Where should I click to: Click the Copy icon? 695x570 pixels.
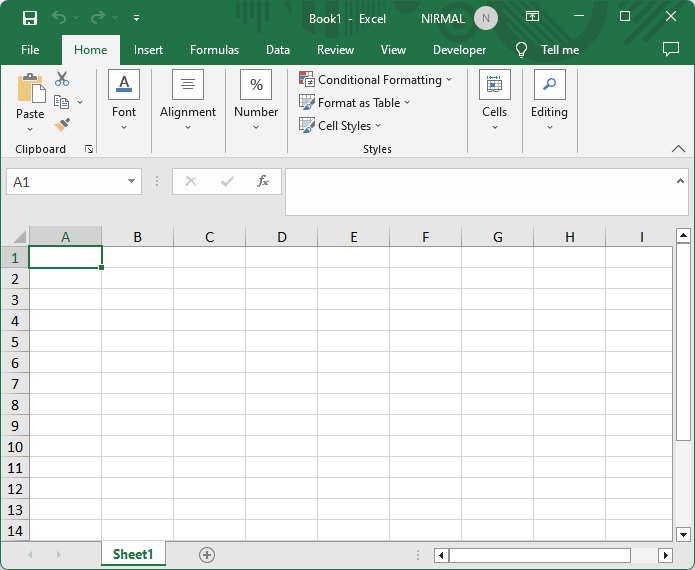tap(62, 102)
